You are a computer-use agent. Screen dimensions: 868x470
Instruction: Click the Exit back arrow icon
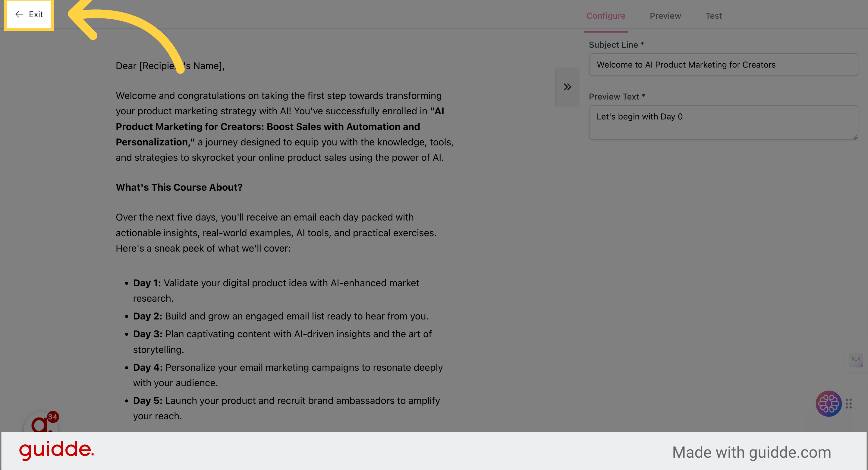[19, 14]
